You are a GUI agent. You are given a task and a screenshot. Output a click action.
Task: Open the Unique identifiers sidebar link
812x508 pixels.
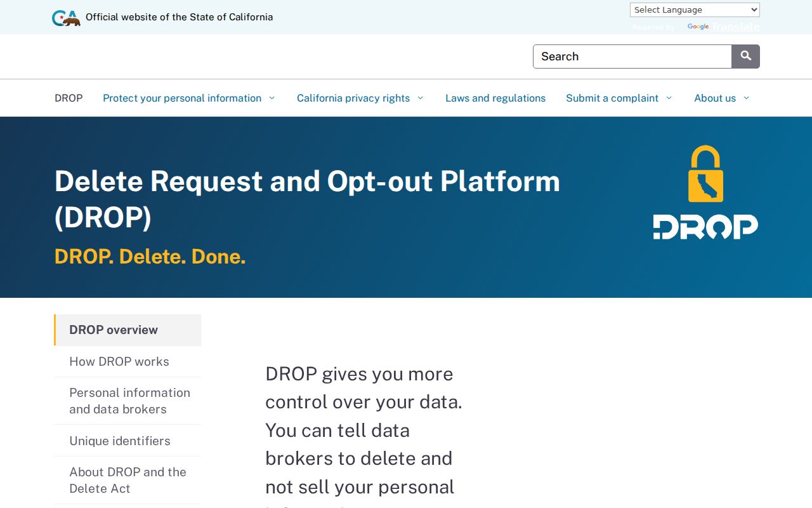128,441
